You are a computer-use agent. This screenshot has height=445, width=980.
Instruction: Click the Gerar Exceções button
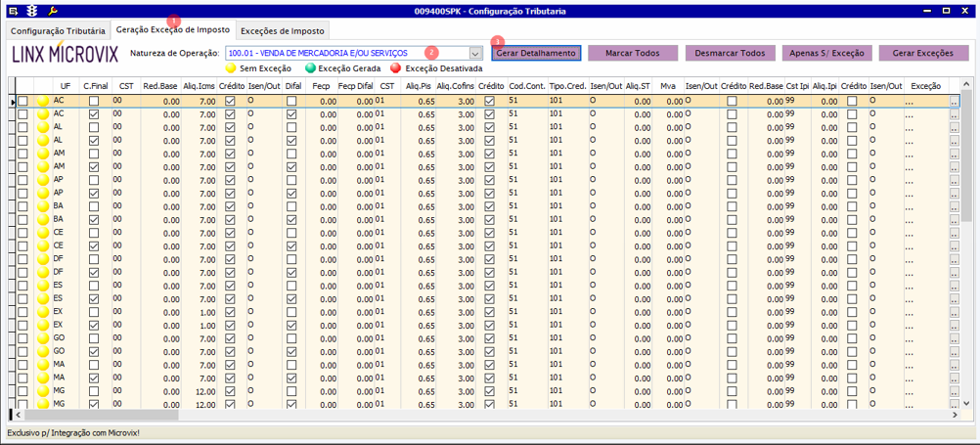coord(922,53)
